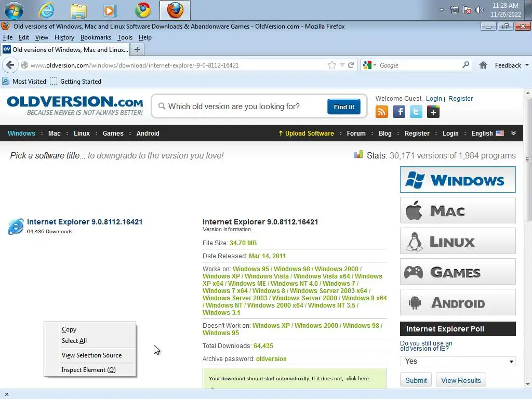
Task: Open the Tools menu
Action: (x=125, y=37)
